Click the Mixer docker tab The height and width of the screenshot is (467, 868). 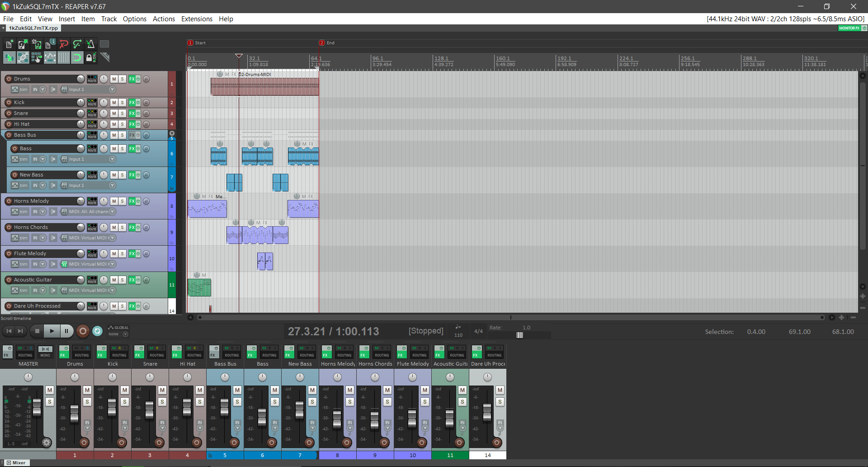pyautogui.click(x=17, y=463)
